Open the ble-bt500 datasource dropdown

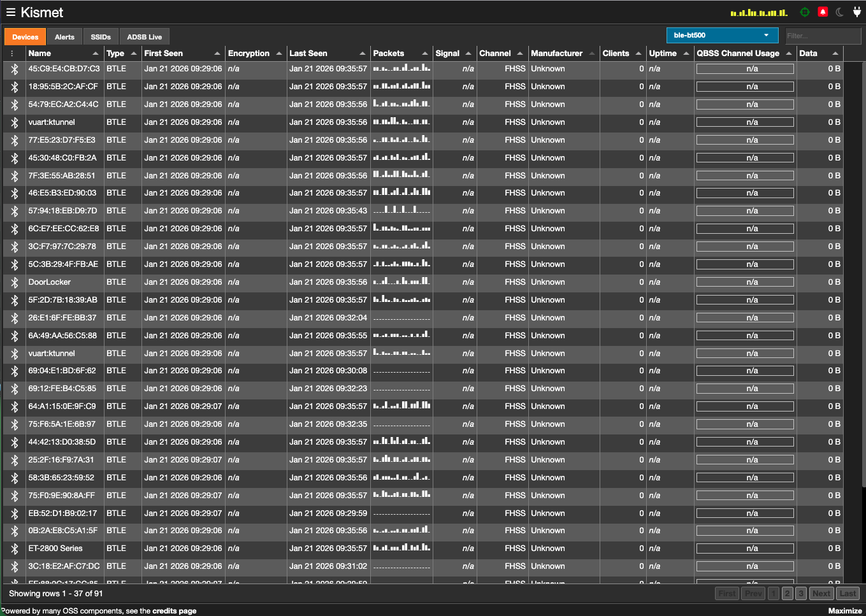coord(722,36)
